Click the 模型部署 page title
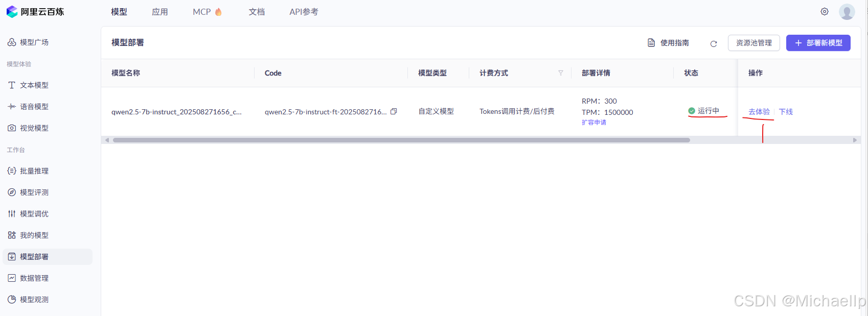 (x=128, y=42)
